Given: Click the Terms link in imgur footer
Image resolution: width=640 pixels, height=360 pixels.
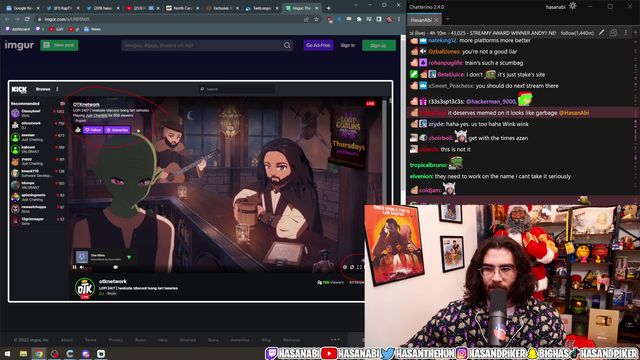Looking at the screenshot, I should click(91, 340).
